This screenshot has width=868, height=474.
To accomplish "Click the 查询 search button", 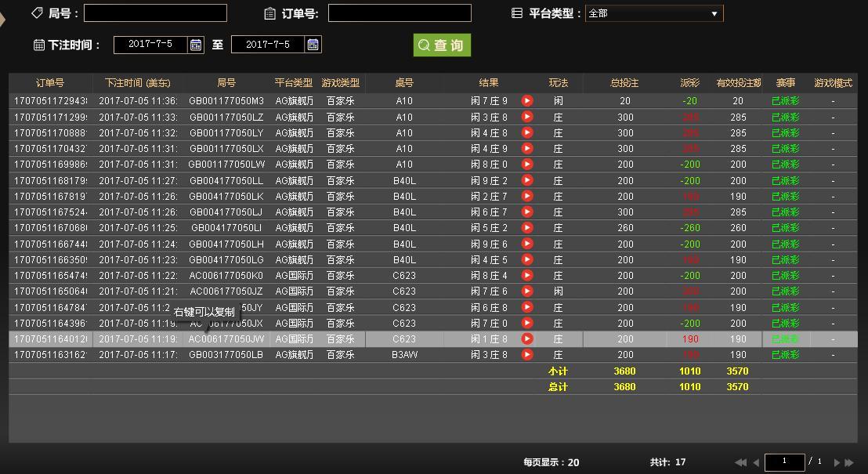I will [x=442, y=45].
